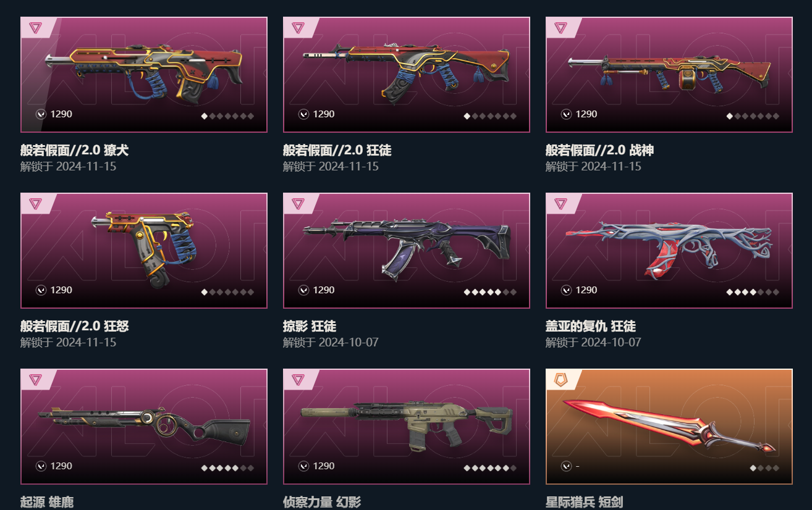Screen dimensions: 812x510
Task: Click the 般若假面//2.0 狂怒 title link
Action: [x=74, y=326]
